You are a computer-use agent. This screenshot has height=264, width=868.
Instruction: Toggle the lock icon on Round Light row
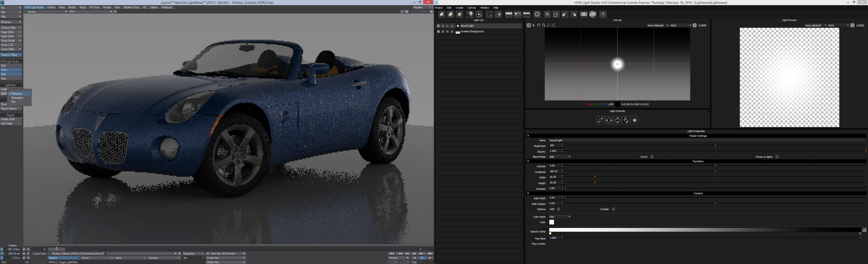tap(452, 26)
